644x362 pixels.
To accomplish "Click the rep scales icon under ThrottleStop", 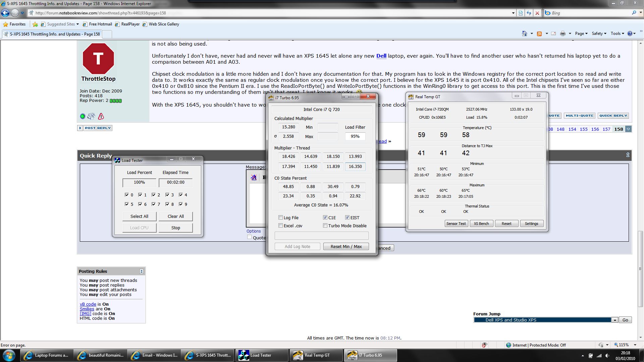I will [x=91, y=116].
